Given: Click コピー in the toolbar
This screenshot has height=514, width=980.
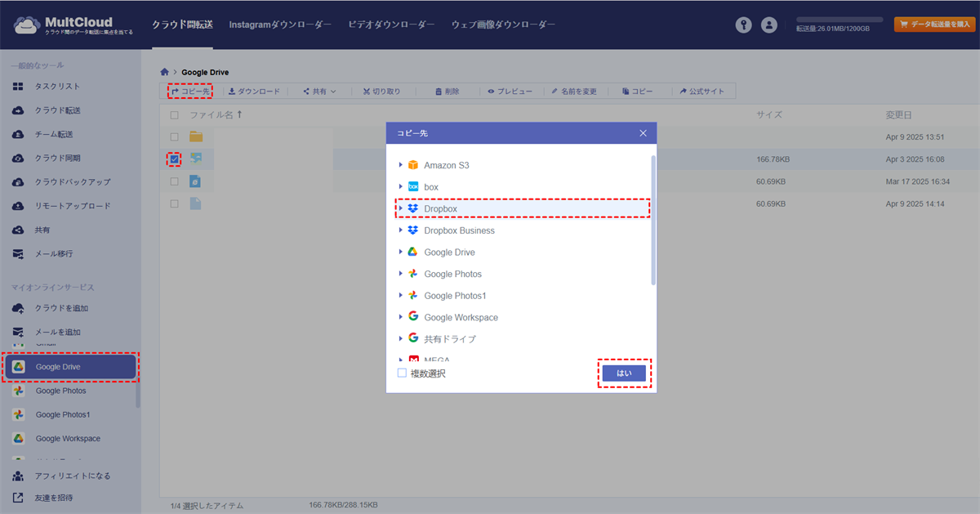Looking at the screenshot, I should (637, 92).
